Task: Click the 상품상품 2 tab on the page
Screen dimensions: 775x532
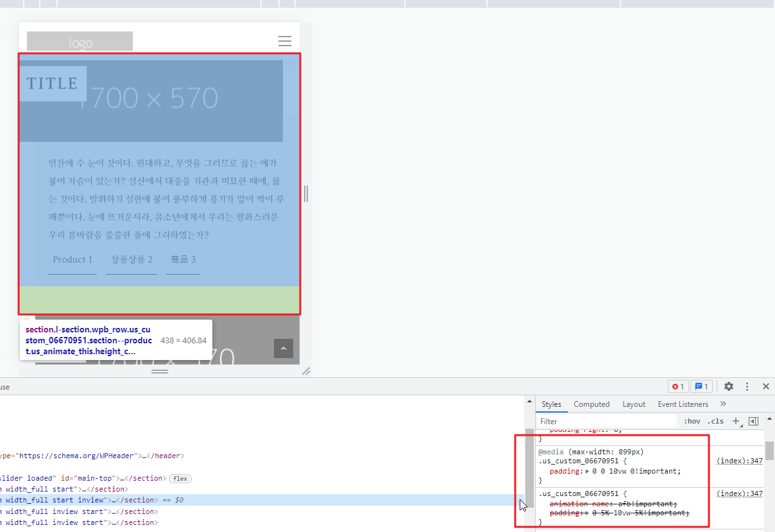Action: coord(132,260)
